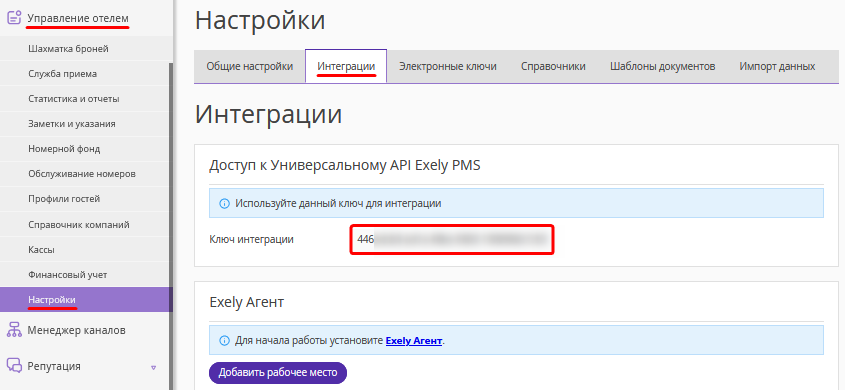The height and width of the screenshot is (390, 845).
Task: Click the Ключ интеграции label
Action: [251, 240]
